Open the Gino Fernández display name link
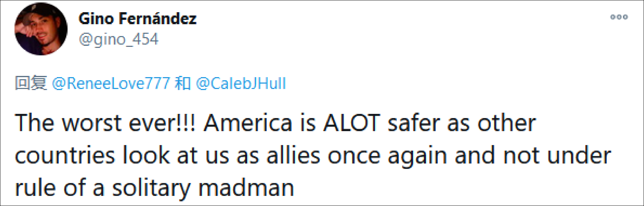 coord(138,19)
